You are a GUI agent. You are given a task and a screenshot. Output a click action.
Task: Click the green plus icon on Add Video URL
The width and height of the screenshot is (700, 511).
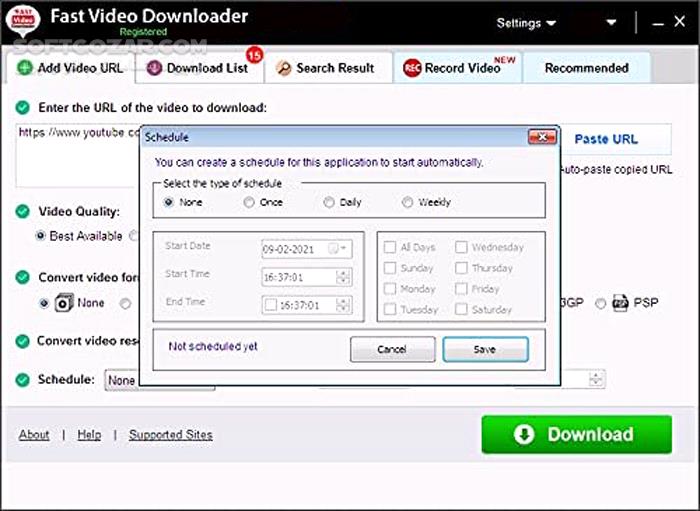tap(25, 68)
